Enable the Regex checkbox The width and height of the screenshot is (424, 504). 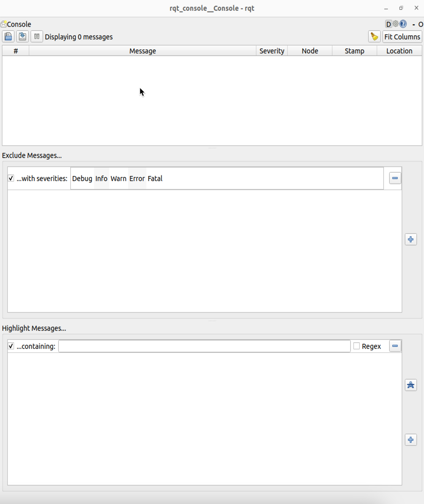click(x=357, y=346)
